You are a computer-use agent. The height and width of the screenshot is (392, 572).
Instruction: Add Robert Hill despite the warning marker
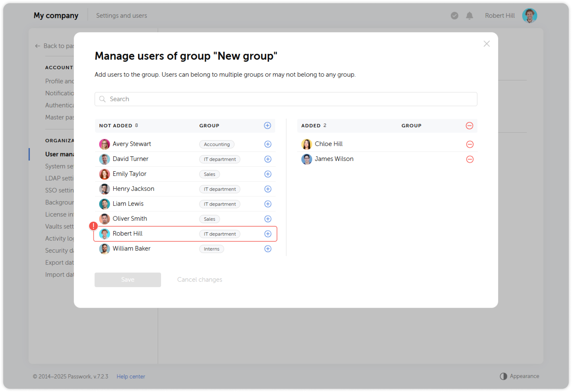point(268,234)
